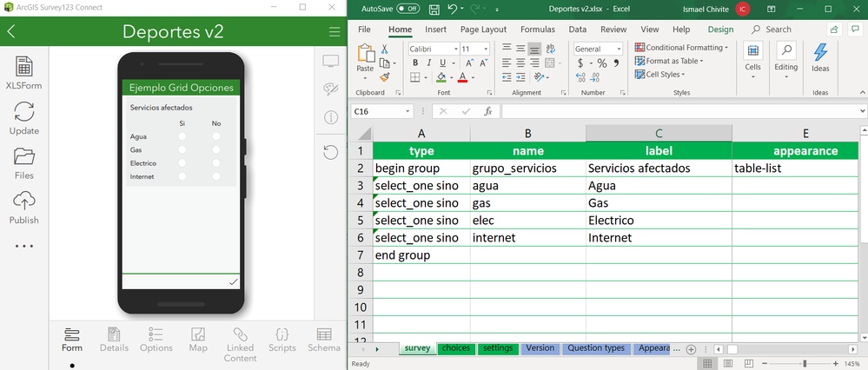Click the Paste button
The height and width of the screenshot is (370, 868).
365,58
